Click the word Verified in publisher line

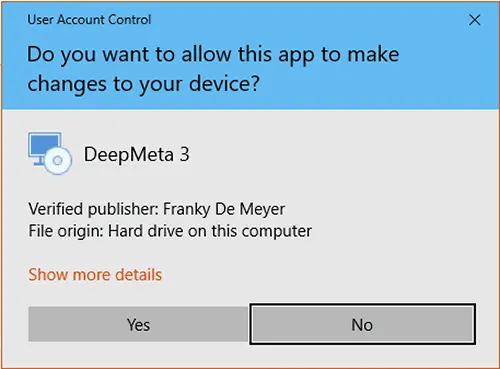pos(56,209)
